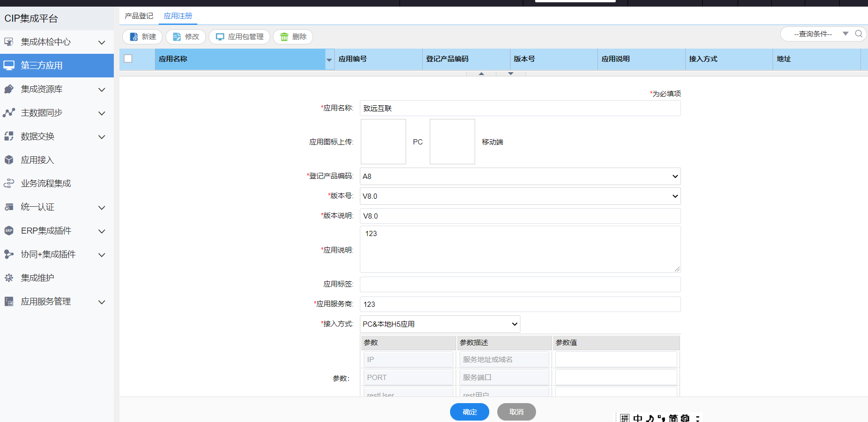Click the 新建 (New) toolbar icon
Image resolution: width=868 pixels, height=422 pixels.
click(134, 37)
